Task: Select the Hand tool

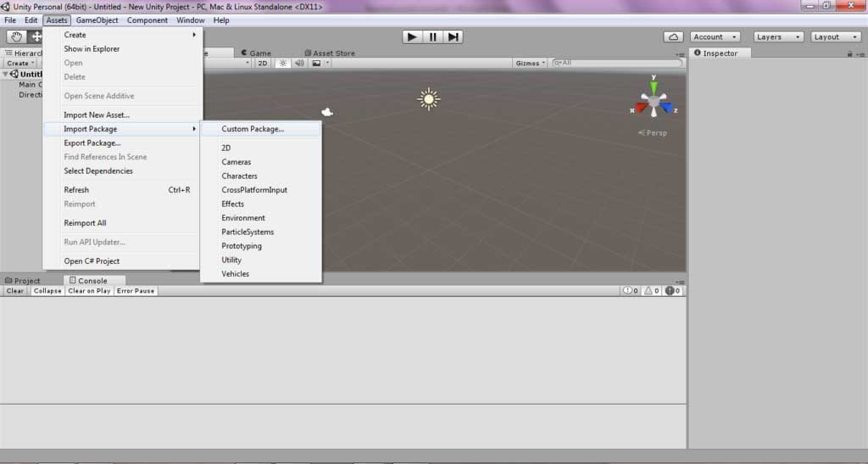Action: [x=16, y=37]
